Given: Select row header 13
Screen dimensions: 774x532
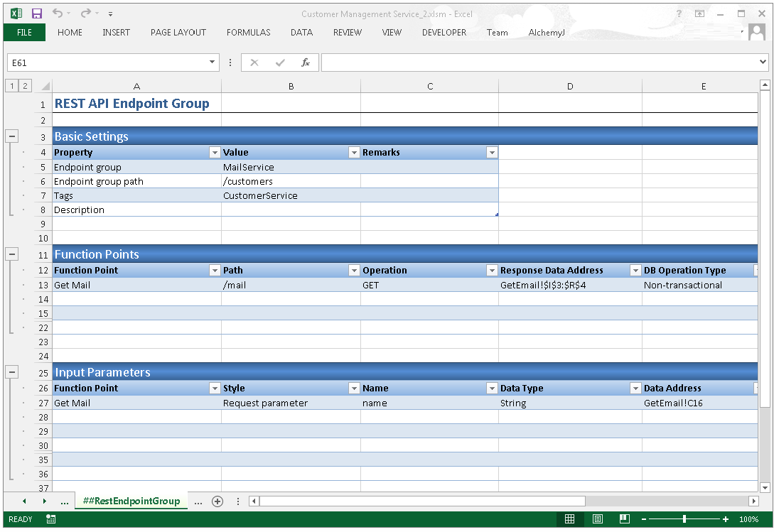Looking at the screenshot, I should pos(43,286).
